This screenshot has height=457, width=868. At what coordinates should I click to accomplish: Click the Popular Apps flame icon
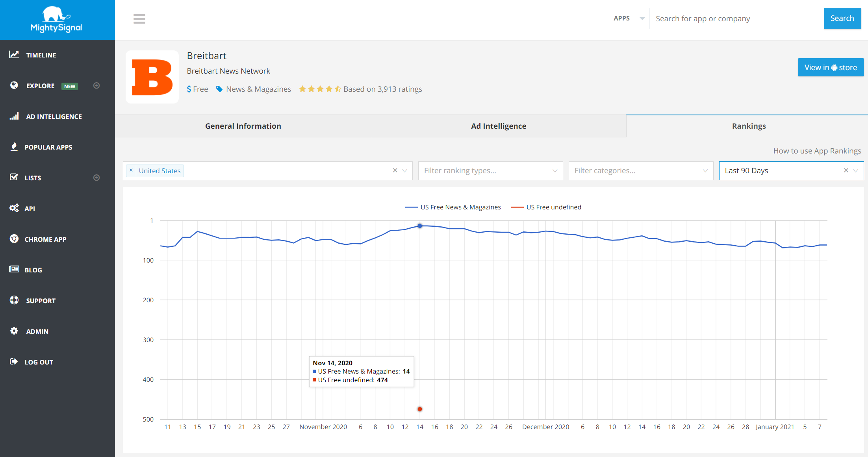pos(14,147)
